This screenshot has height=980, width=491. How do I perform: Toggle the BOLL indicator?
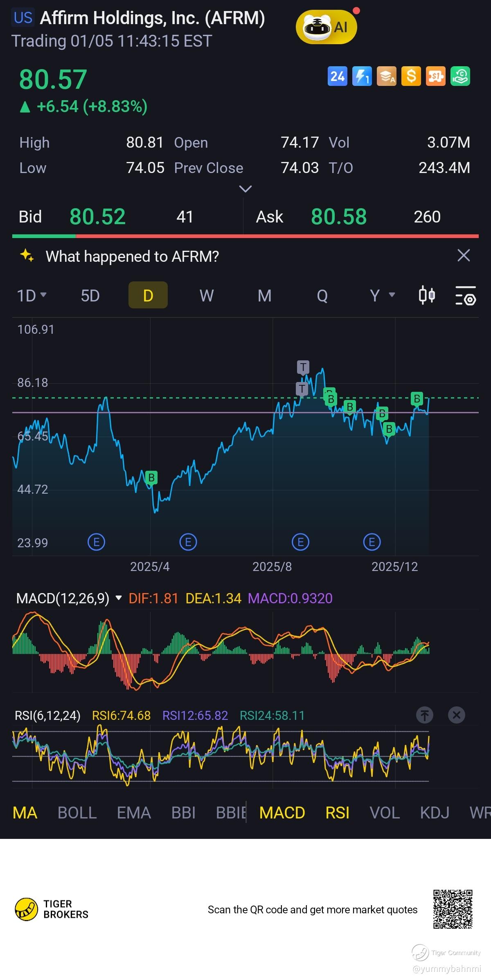[77, 813]
